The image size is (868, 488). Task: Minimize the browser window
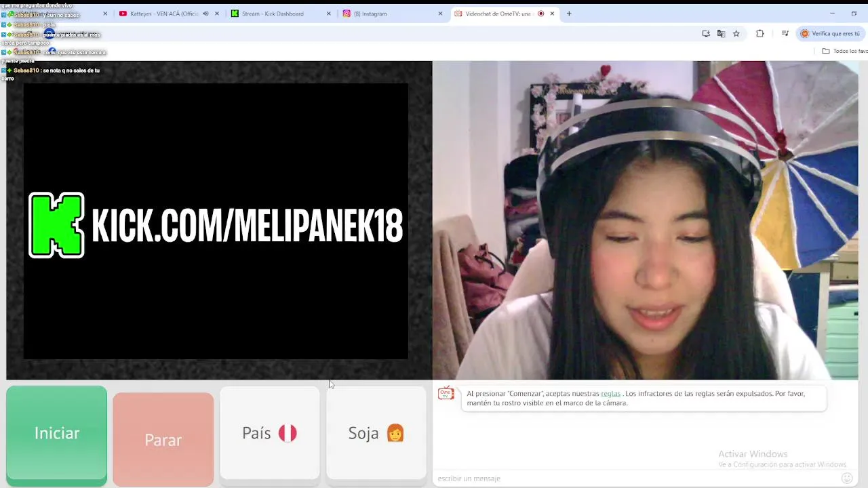(x=832, y=14)
